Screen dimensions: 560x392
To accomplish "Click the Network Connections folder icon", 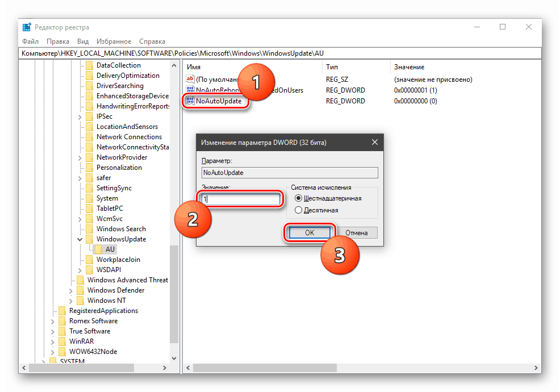I will click(x=90, y=137).
